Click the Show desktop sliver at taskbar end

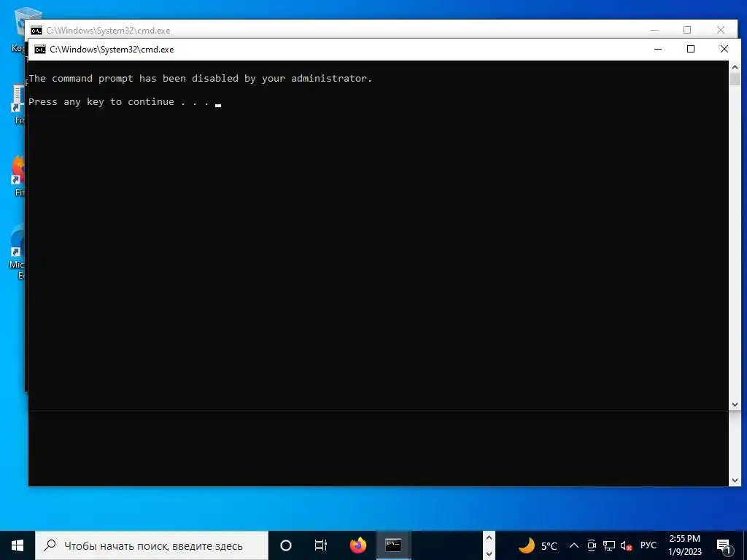pyautogui.click(x=745, y=545)
